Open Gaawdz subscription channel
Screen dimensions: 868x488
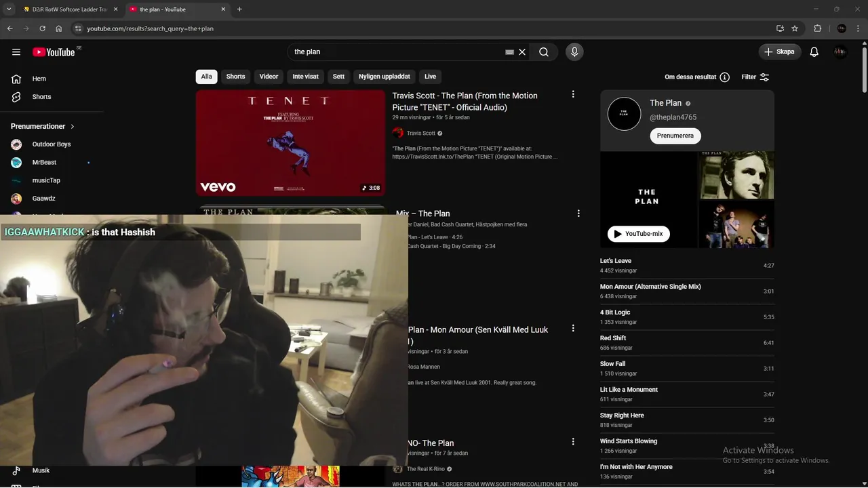click(43, 199)
